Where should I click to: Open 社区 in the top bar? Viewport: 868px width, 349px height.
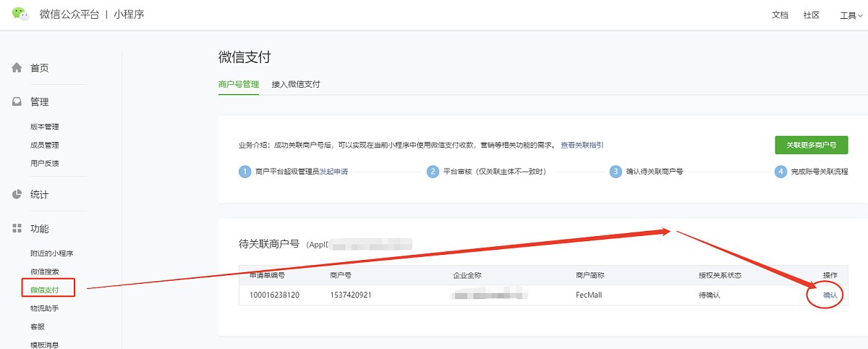click(x=811, y=15)
